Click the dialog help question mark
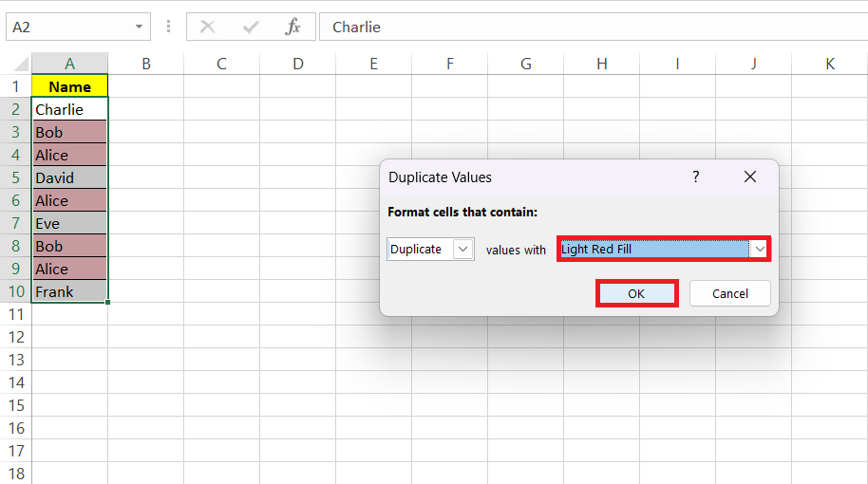The height and width of the screenshot is (484, 868). 696,177
